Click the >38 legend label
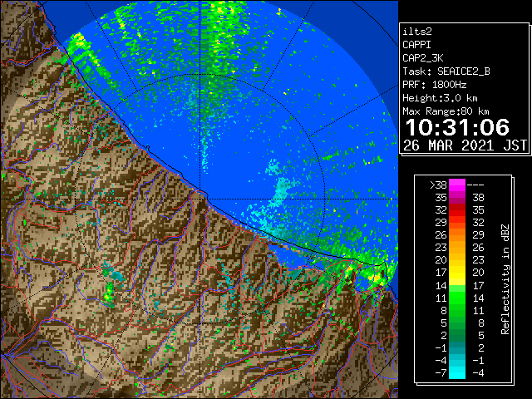The width and height of the screenshot is (532, 399). tap(438, 185)
